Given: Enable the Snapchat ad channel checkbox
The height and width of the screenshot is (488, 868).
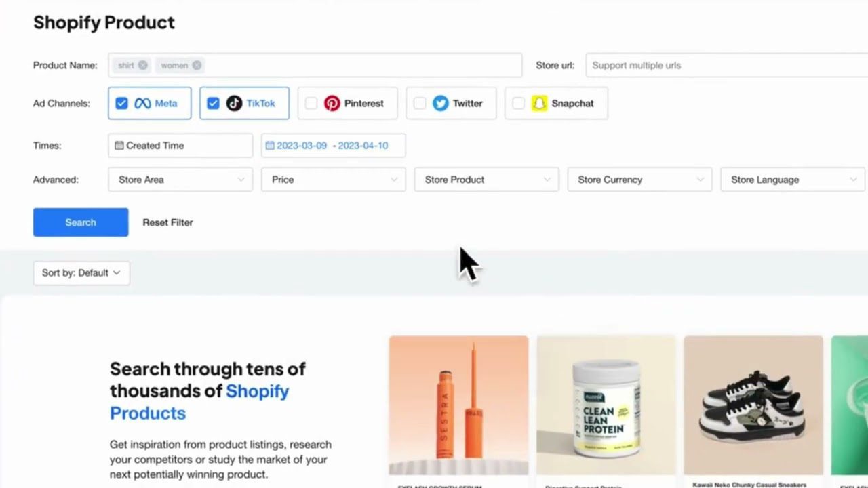Looking at the screenshot, I should click(x=518, y=104).
